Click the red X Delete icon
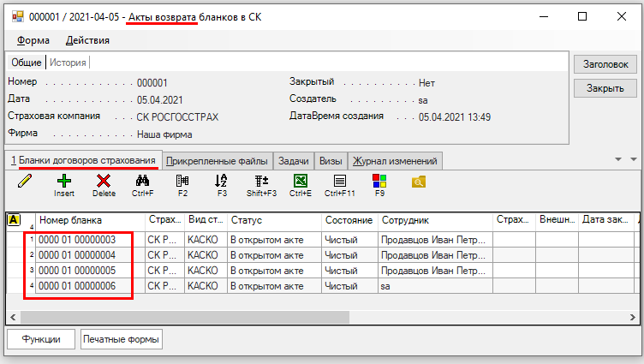 pos(104,182)
